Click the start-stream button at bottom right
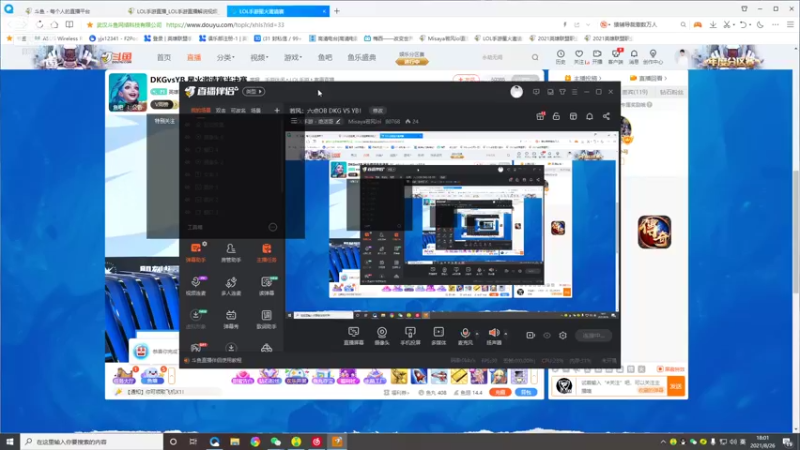 (593, 335)
